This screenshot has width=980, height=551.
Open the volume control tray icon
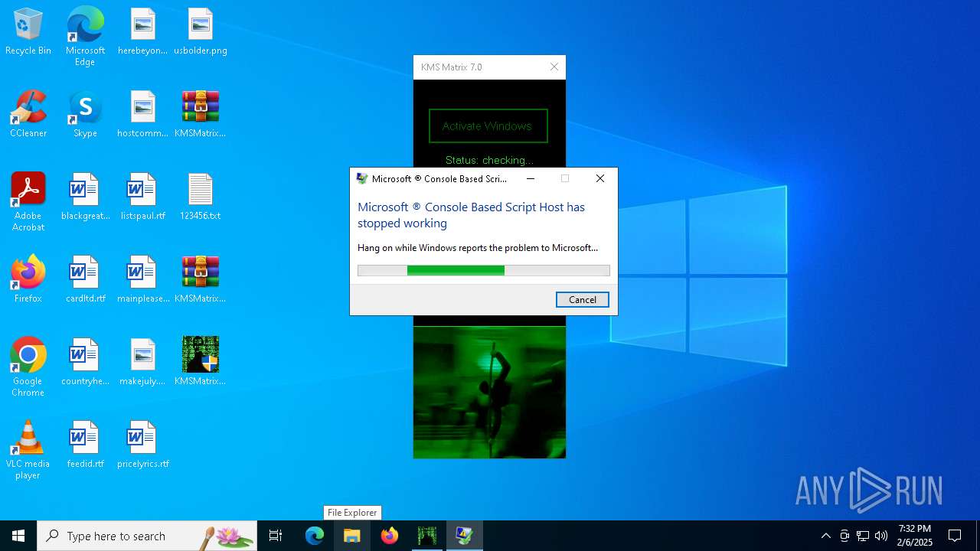pos(881,536)
